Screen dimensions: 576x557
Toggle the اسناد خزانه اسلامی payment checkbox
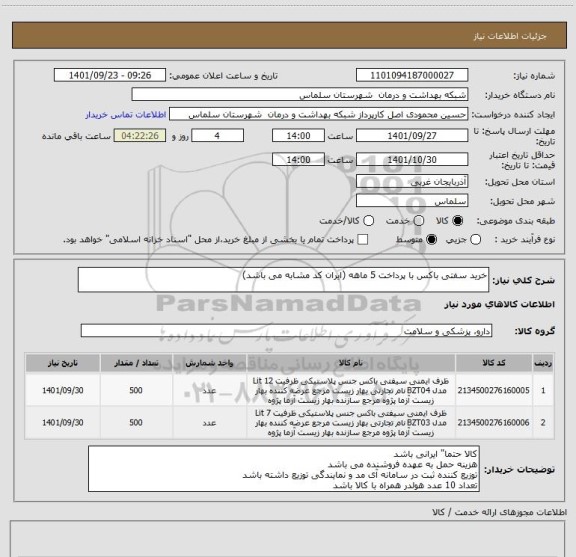pos(363,240)
